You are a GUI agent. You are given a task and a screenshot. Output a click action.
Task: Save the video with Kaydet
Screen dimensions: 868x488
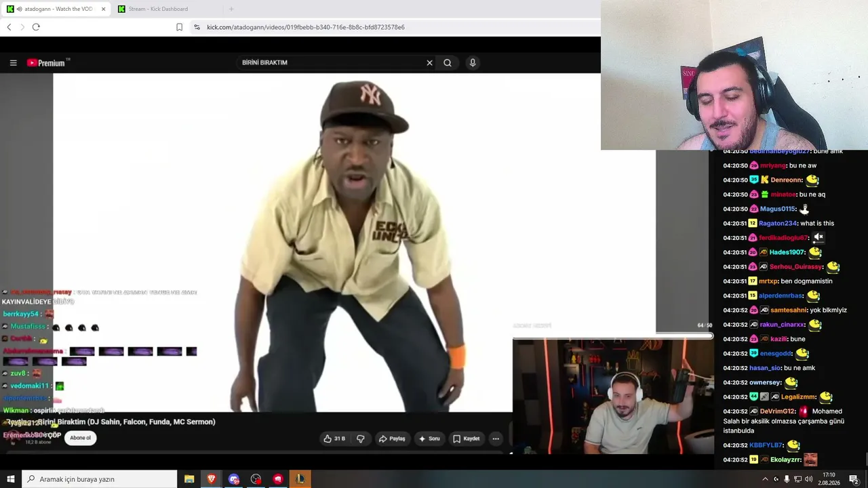pos(466,439)
